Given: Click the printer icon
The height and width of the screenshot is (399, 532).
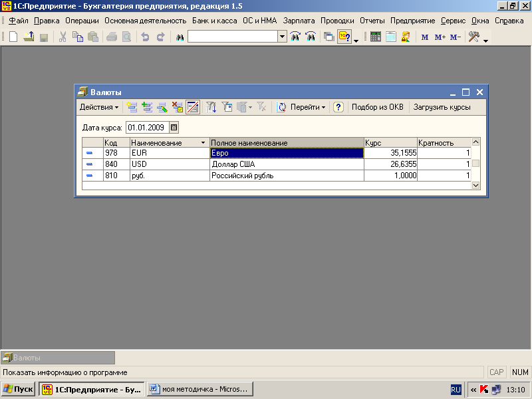Looking at the screenshot, I should (112, 37).
